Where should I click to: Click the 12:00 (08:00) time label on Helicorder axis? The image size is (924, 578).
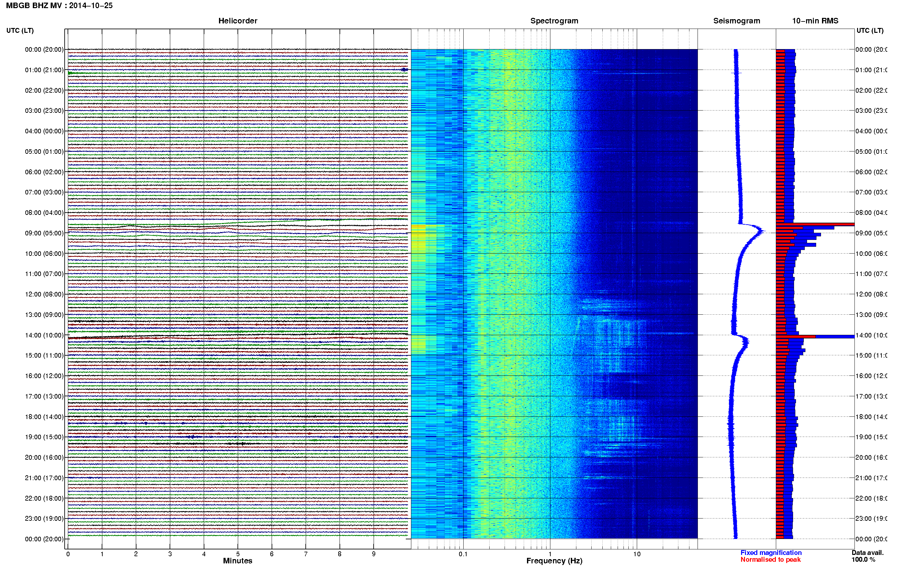tap(44, 294)
